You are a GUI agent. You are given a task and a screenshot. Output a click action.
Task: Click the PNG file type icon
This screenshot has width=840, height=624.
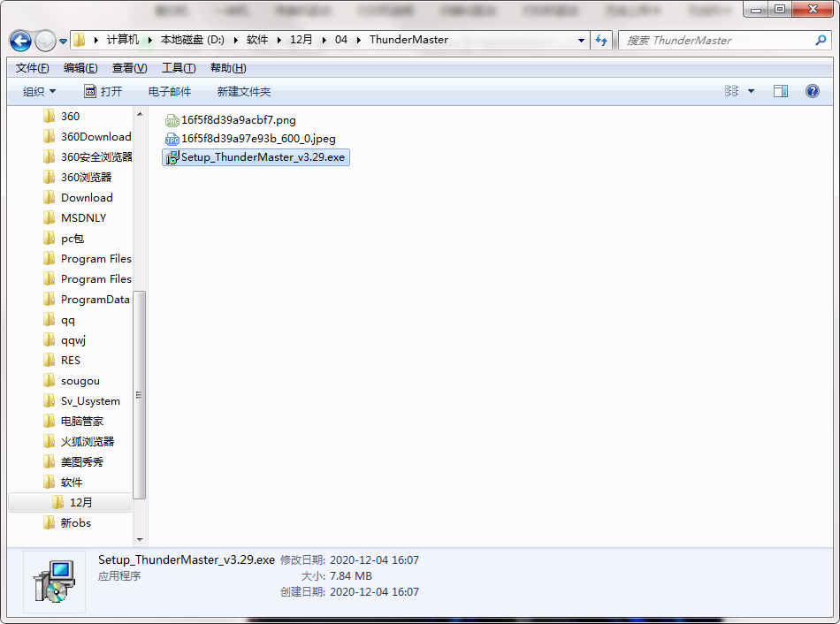pos(172,120)
